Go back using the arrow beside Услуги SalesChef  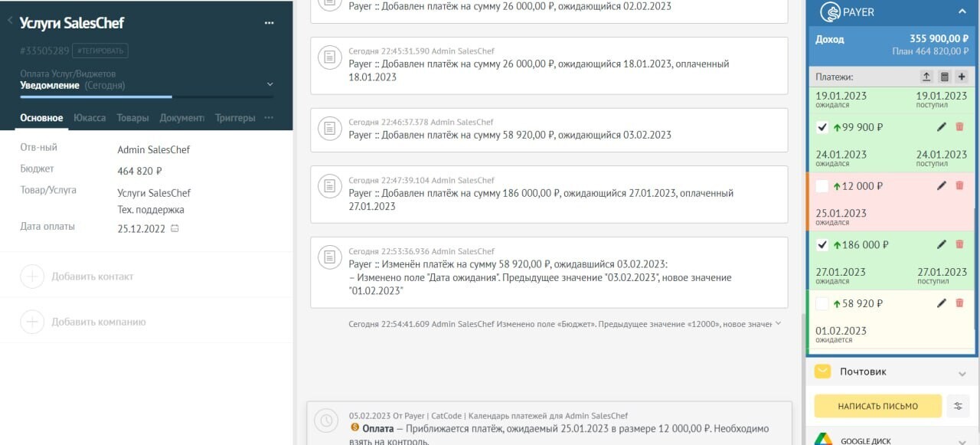click(x=10, y=21)
